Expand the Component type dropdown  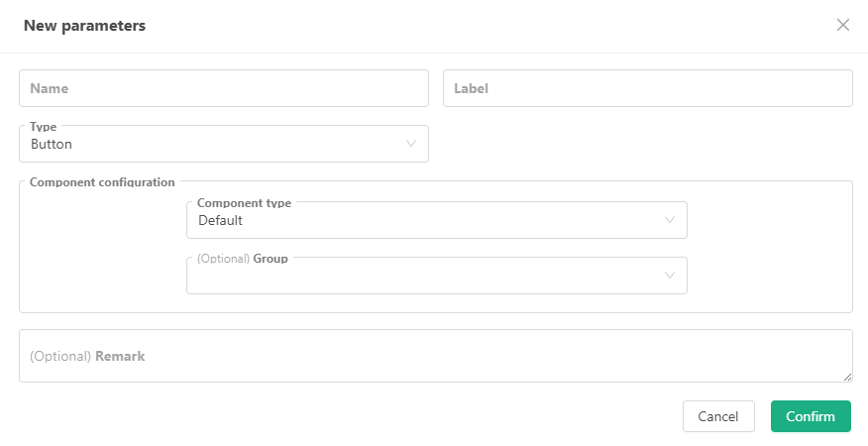click(x=436, y=221)
